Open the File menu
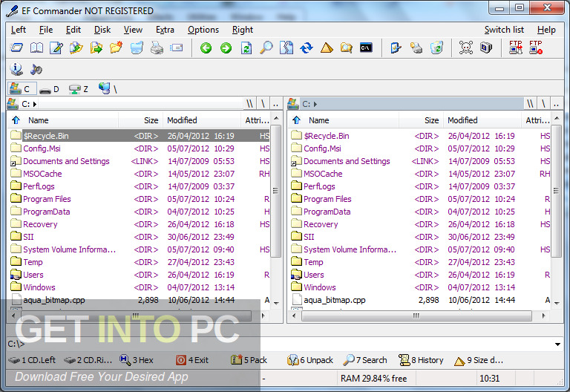Screen dimensions: 570x392 pos(46,30)
